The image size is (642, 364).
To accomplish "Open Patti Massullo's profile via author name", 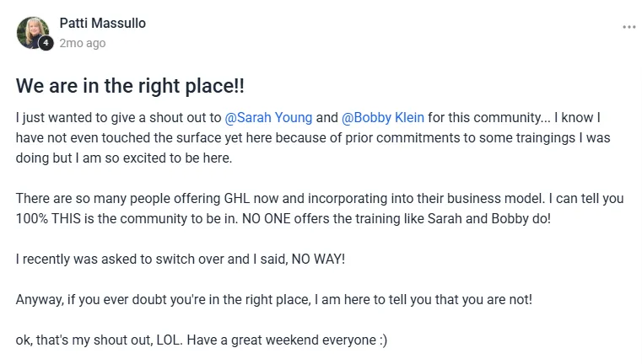I will (x=102, y=23).
